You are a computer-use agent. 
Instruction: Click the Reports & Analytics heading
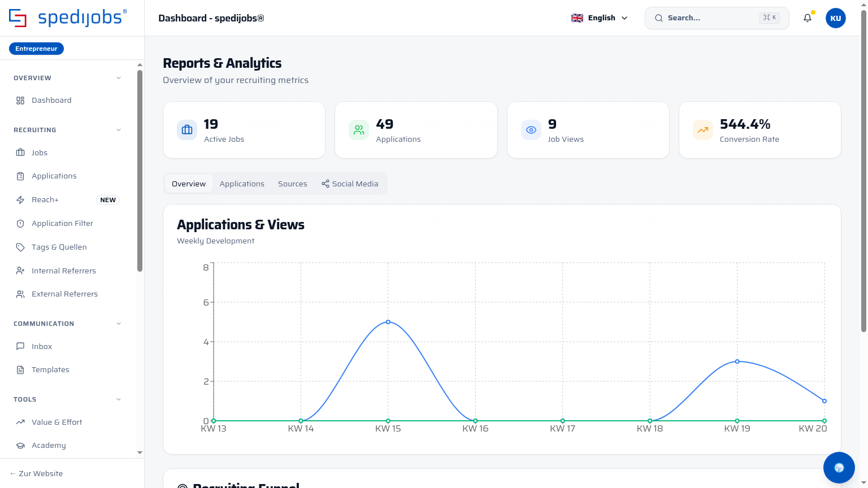[222, 63]
